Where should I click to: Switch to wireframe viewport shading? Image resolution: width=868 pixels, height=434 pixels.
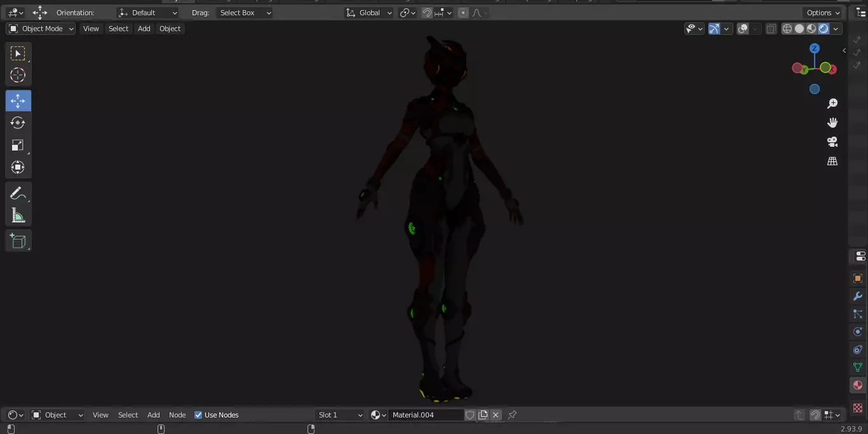pos(787,29)
